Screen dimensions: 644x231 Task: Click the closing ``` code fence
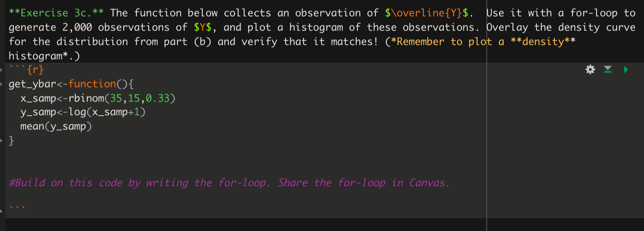[x=17, y=206]
